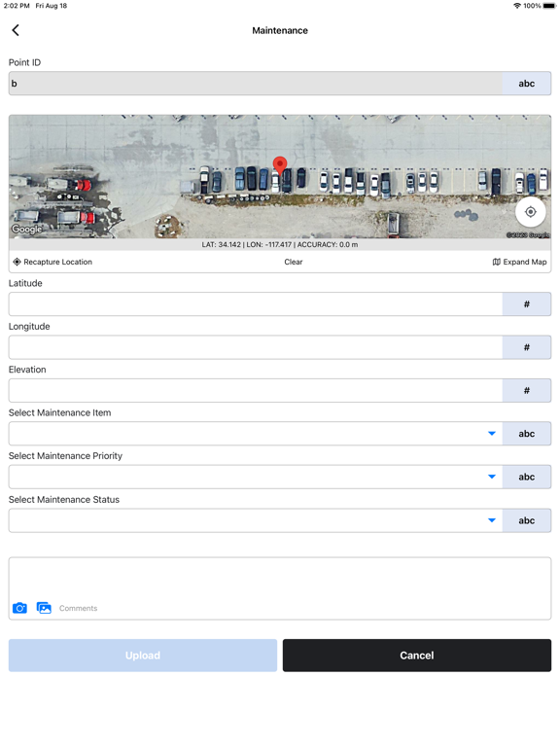Tap the Maintenance page title

(x=280, y=30)
